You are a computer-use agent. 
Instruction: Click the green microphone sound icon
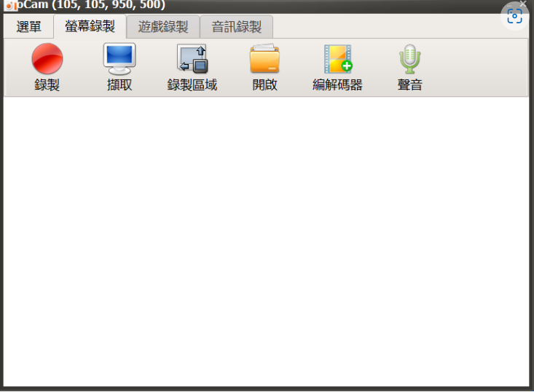tap(410, 59)
